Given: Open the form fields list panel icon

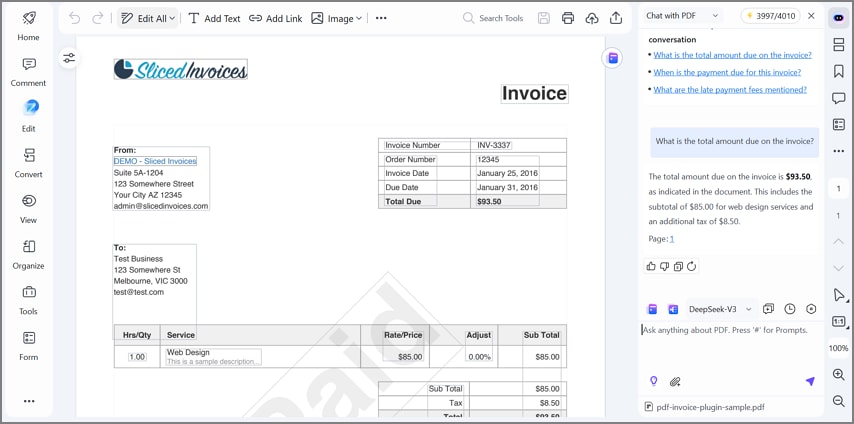Looking at the screenshot, I should click(x=838, y=125).
